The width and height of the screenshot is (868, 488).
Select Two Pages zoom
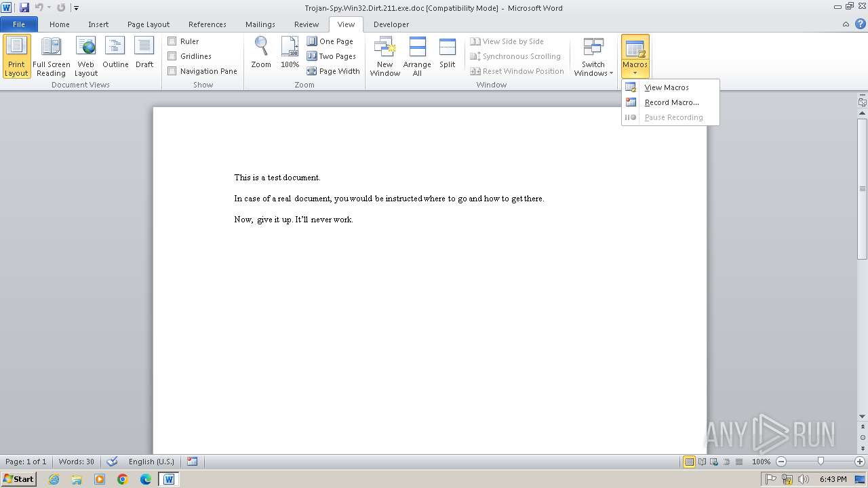[x=332, y=56]
